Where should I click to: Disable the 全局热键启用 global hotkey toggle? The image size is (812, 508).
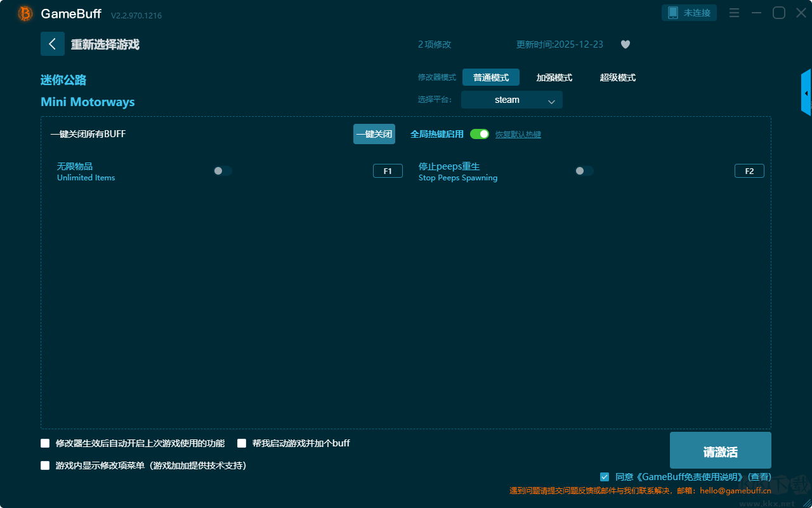[480, 134]
